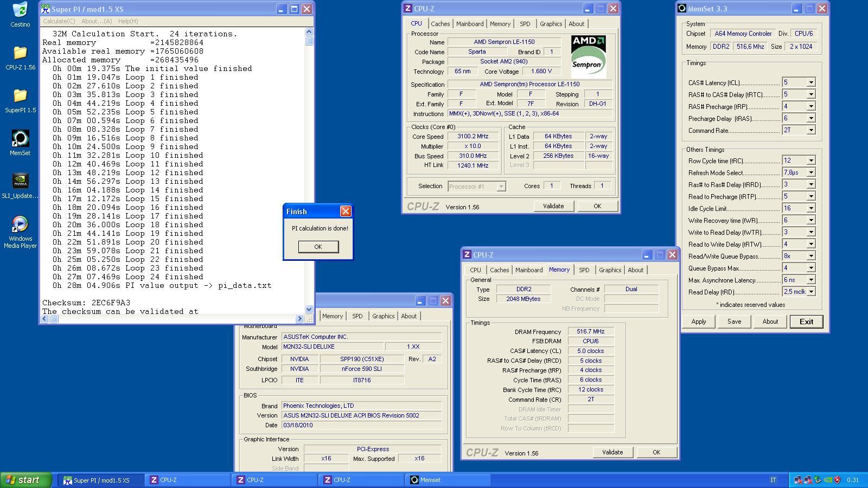Expand Row Cycle time (tRC) dropdown
Viewport: 868px width, 488px height.
coord(810,160)
